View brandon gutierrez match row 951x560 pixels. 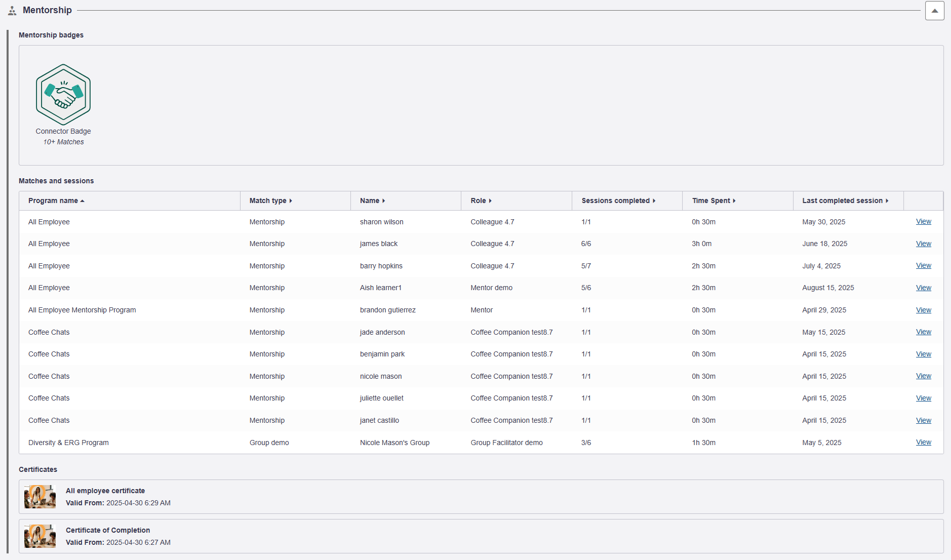point(923,310)
